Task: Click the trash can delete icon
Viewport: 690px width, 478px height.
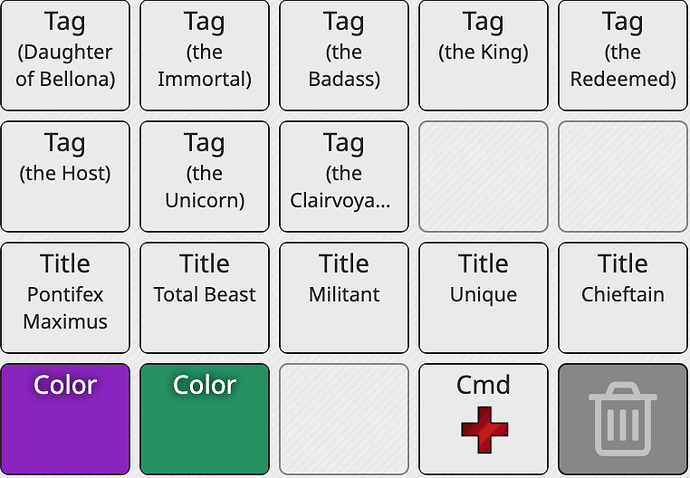Action: coord(623,419)
